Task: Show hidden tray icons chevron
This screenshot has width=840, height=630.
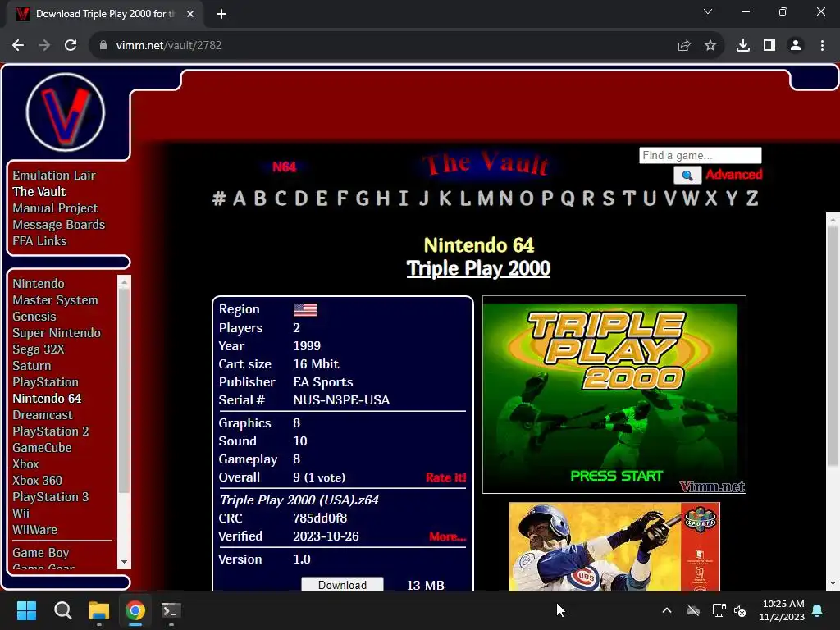Action: pos(667,610)
